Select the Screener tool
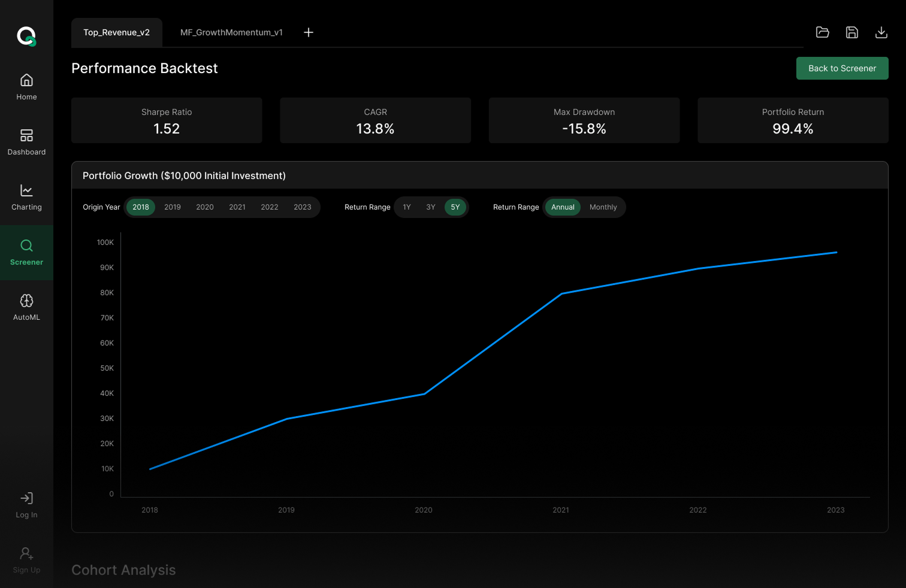Screen dimensions: 906x588 pyautogui.click(x=26, y=253)
